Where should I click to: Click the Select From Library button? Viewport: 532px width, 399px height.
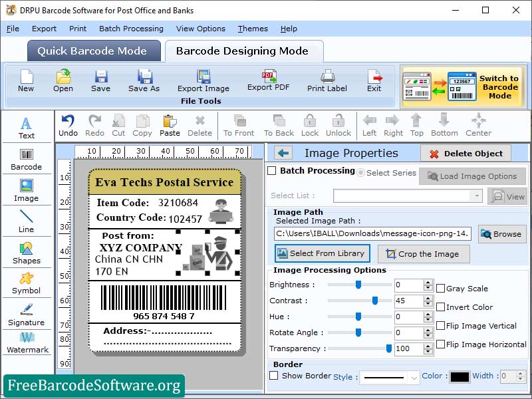point(322,253)
